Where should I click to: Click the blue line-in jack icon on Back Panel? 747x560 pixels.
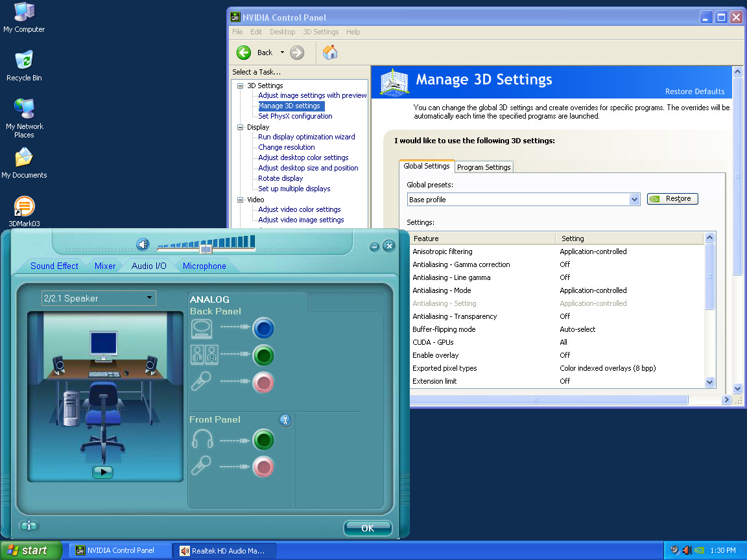click(263, 329)
